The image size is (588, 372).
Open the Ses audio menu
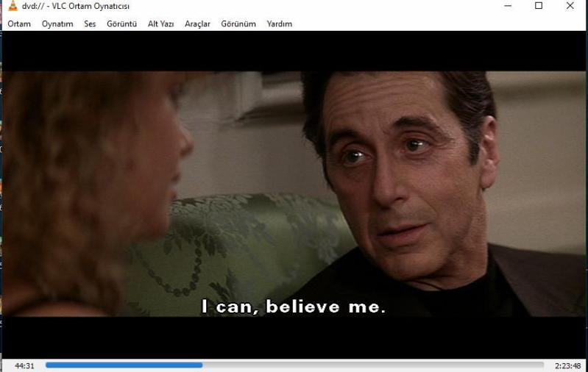[x=90, y=24]
